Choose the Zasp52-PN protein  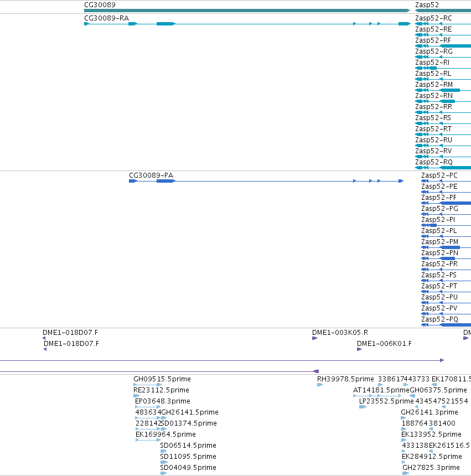(439, 253)
